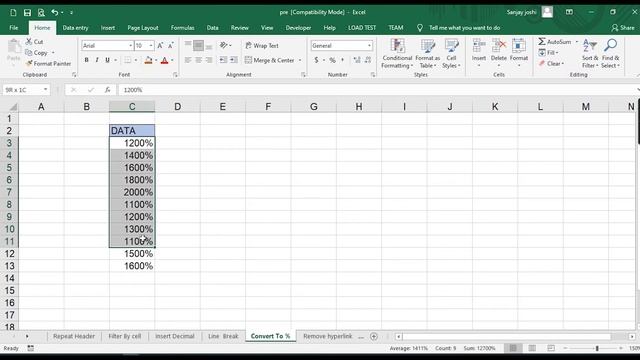Click the Save icon in quick access toolbar
The height and width of the screenshot is (360, 640).
tap(27, 13)
